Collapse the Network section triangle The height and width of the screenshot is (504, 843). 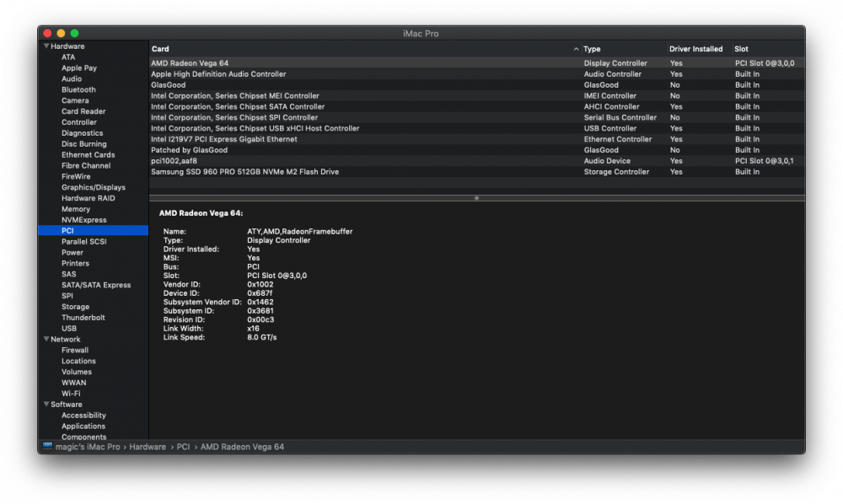[46, 339]
